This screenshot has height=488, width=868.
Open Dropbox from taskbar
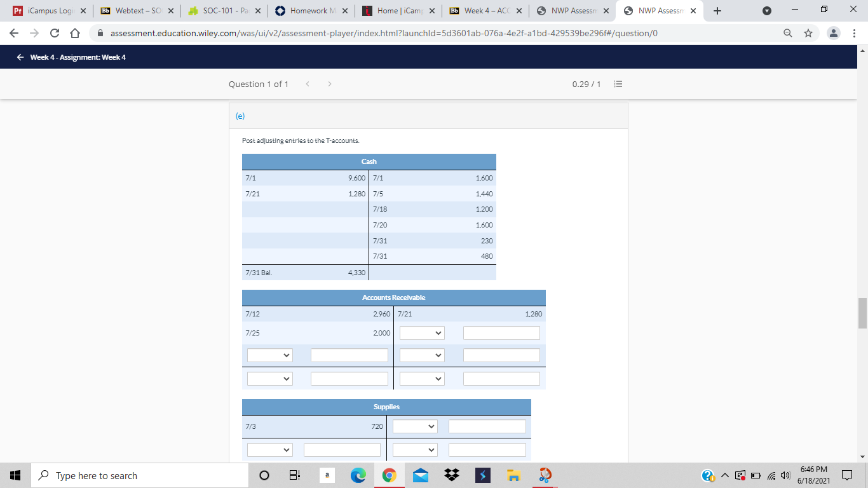tap(451, 476)
